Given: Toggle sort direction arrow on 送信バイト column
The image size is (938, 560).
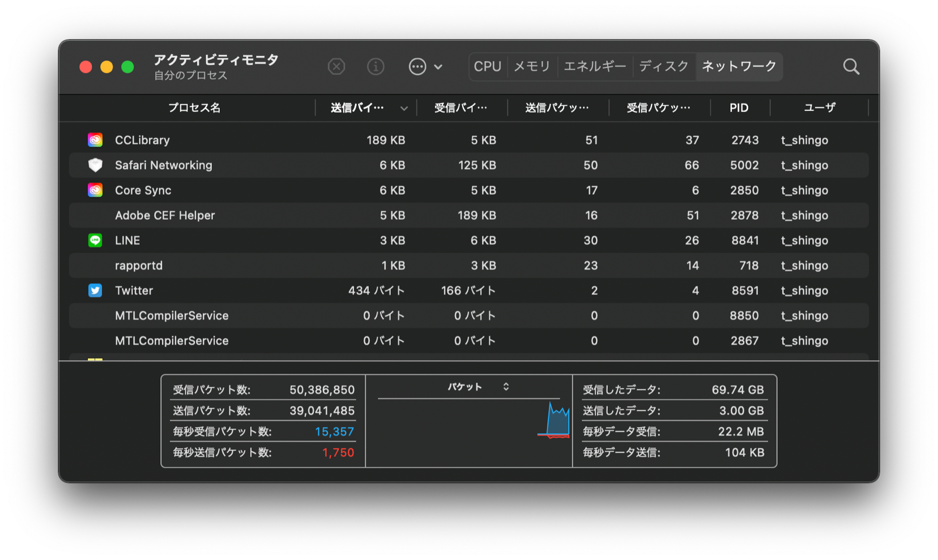Looking at the screenshot, I should pyautogui.click(x=404, y=108).
